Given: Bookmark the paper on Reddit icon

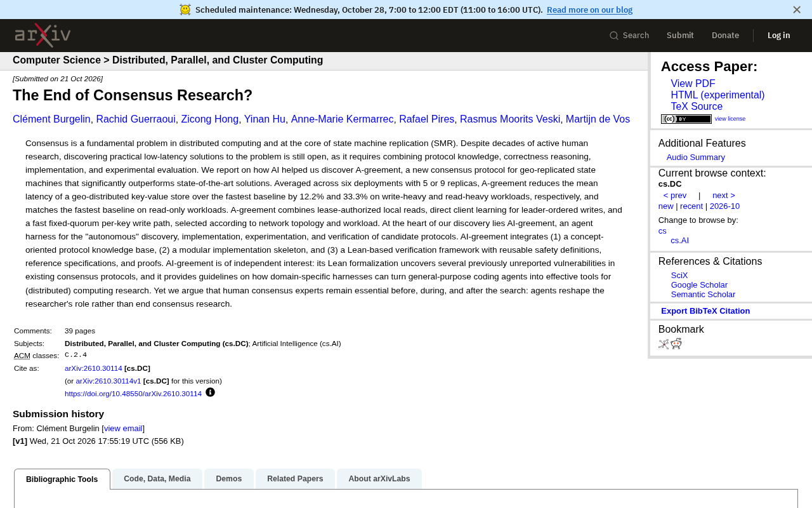Looking at the screenshot, I should coord(676,344).
